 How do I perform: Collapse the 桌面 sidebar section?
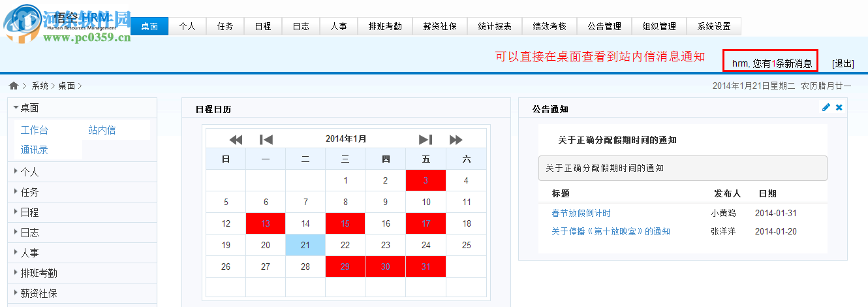tap(82, 108)
